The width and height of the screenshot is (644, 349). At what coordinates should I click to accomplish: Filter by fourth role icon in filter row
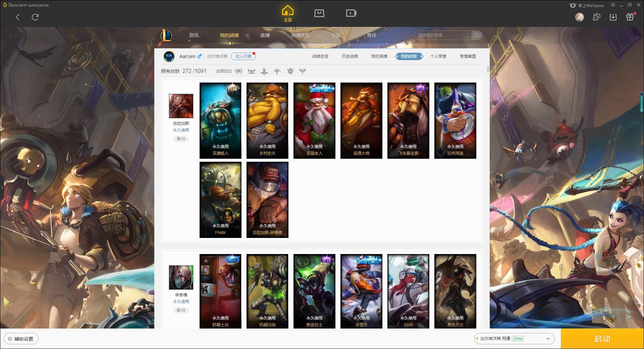pos(277,71)
